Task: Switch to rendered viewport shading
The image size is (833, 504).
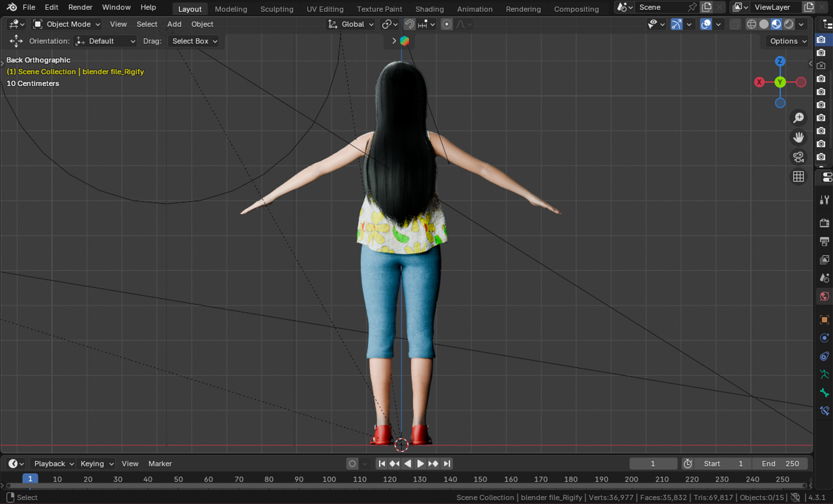Action: click(x=789, y=24)
